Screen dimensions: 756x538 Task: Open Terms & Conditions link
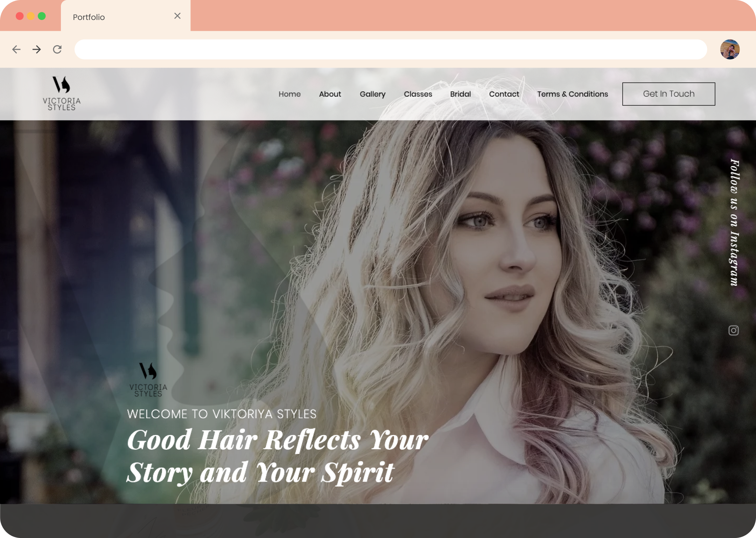(572, 94)
